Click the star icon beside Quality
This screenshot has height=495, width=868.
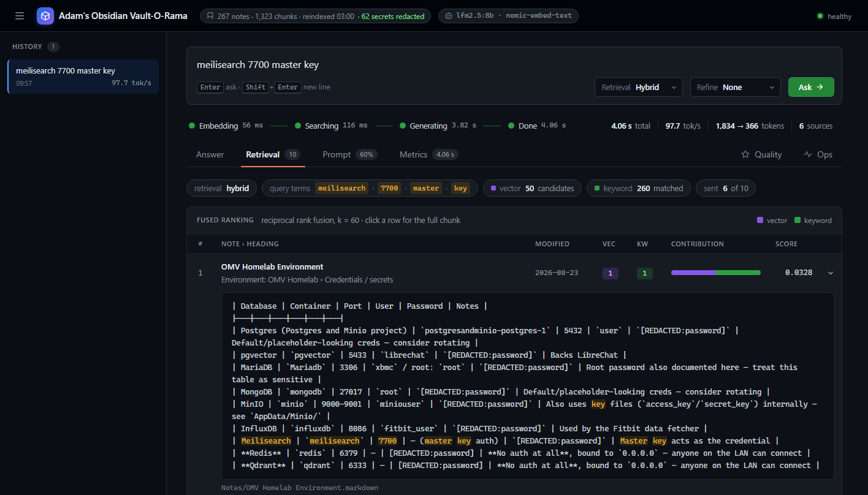pos(745,154)
